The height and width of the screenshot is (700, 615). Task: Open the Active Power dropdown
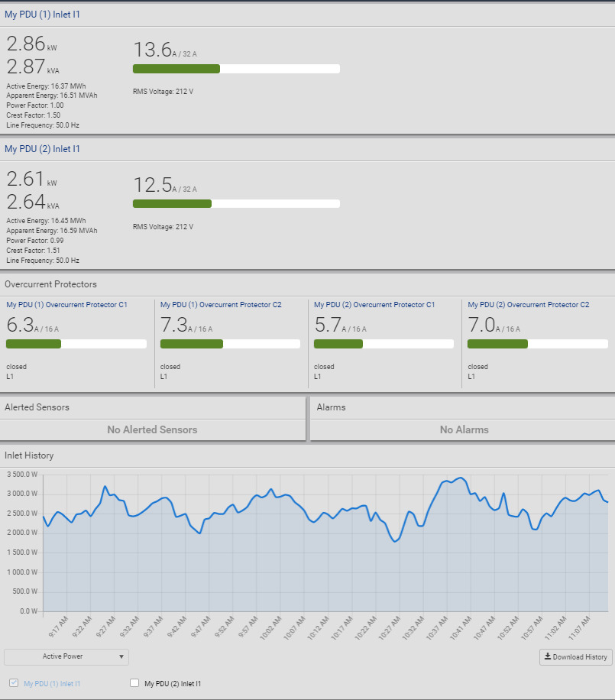click(66, 656)
